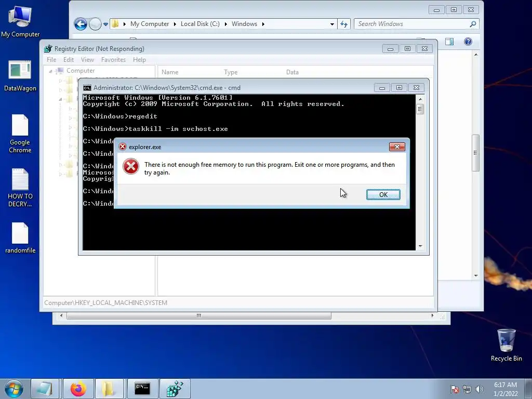Go back in the Explorer window
Screen dimensions: 532x399
point(81,24)
